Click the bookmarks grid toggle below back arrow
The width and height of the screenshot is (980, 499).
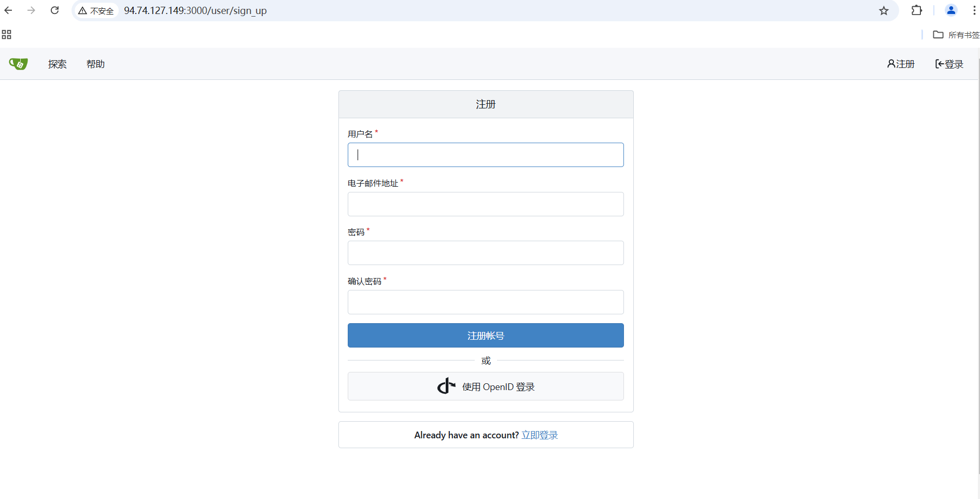click(x=6, y=34)
